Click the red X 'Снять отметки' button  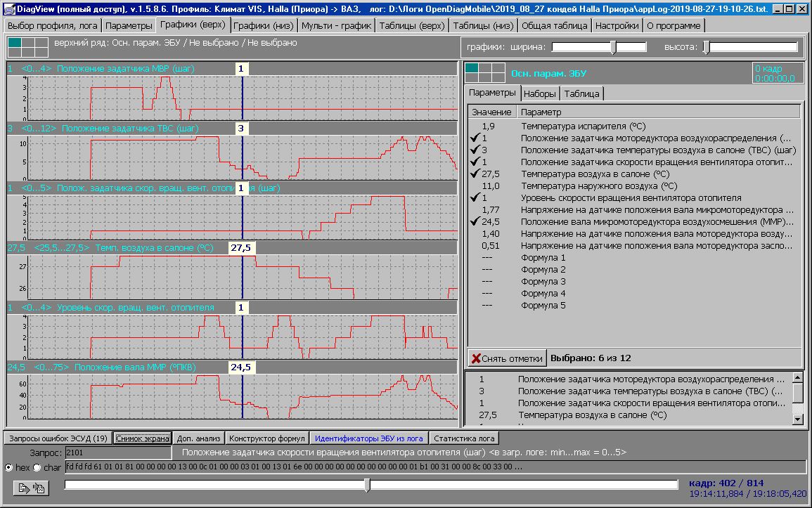(508, 358)
